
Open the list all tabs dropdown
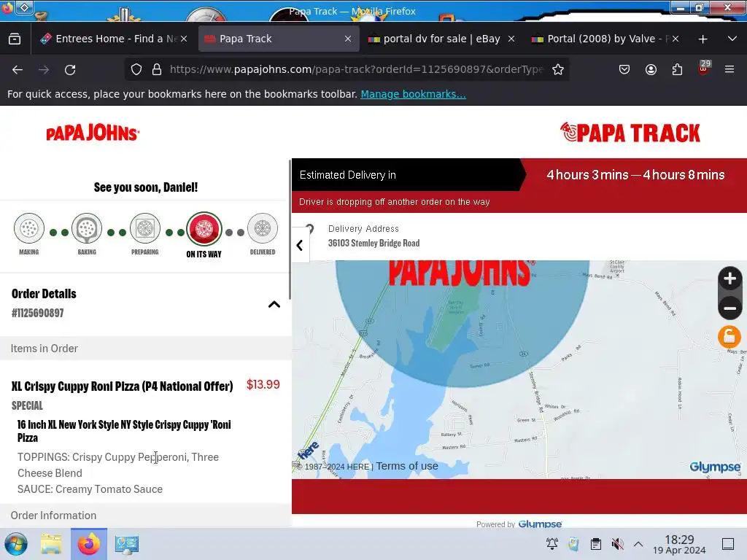732,39
